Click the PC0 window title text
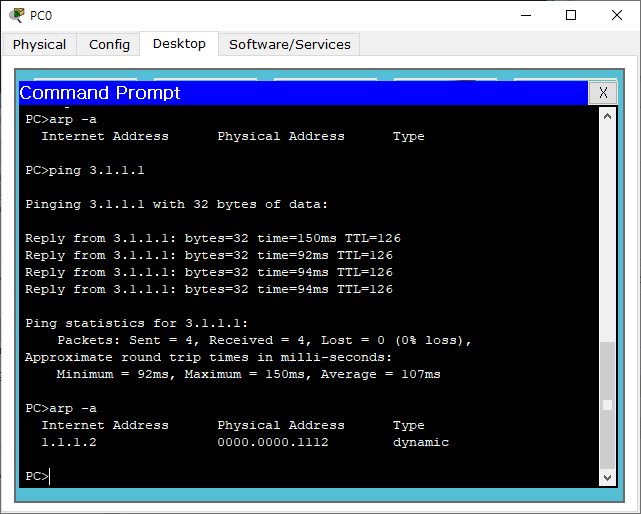This screenshot has width=641, height=514. 41,16
